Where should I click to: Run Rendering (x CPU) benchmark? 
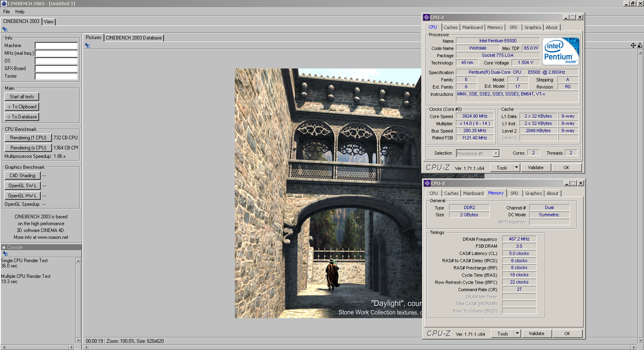point(28,148)
